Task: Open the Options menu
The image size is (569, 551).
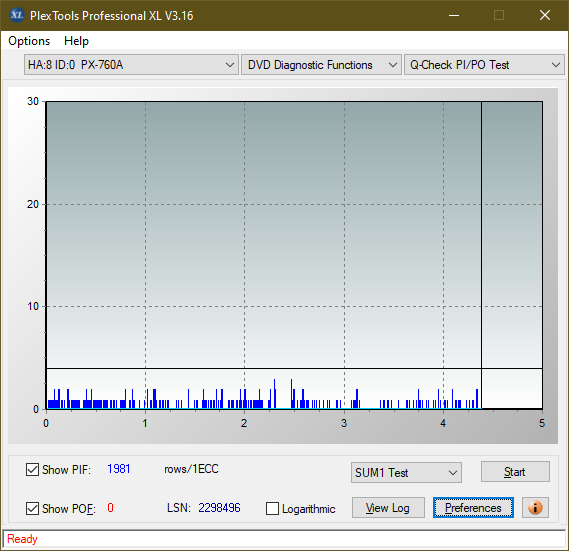Action: point(29,41)
